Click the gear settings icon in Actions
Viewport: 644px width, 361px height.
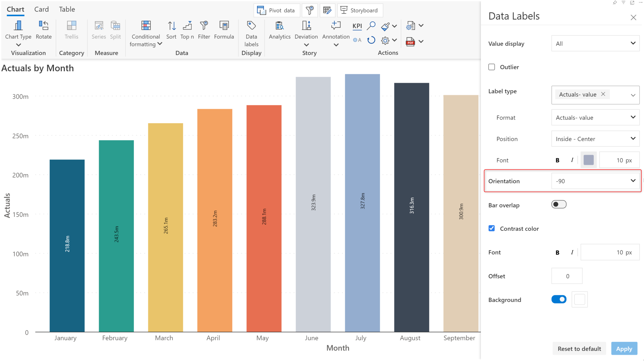tap(385, 40)
